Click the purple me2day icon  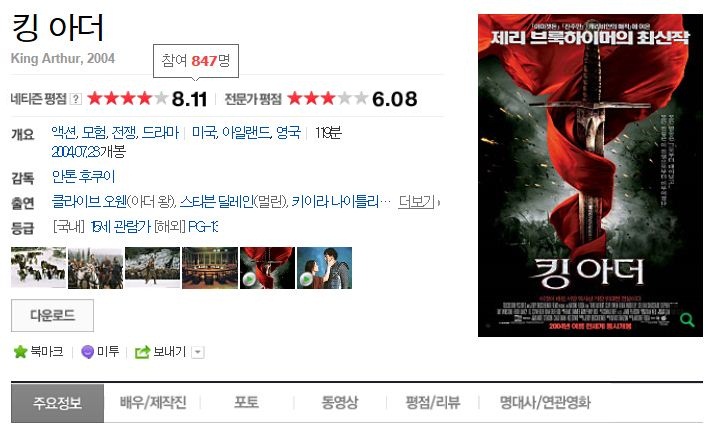pyautogui.click(x=87, y=352)
